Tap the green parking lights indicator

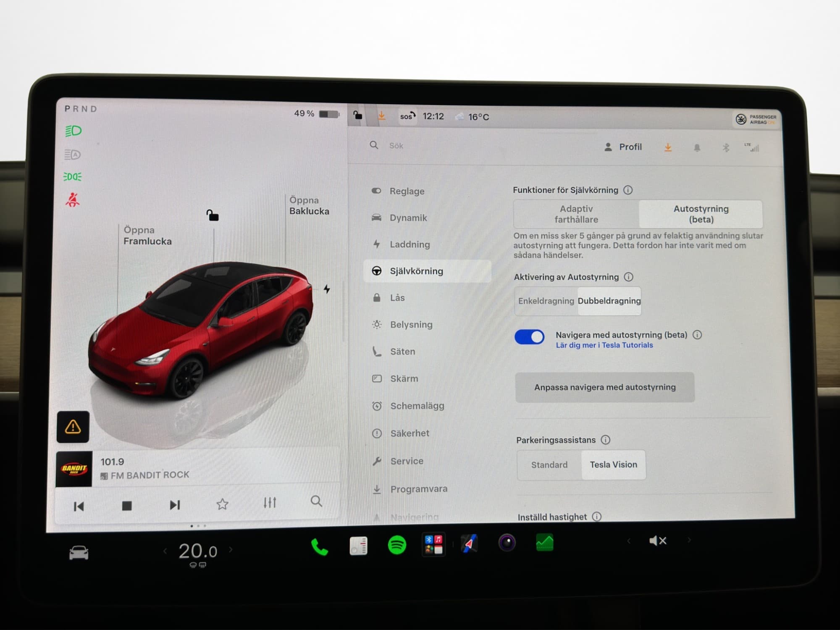click(72, 176)
